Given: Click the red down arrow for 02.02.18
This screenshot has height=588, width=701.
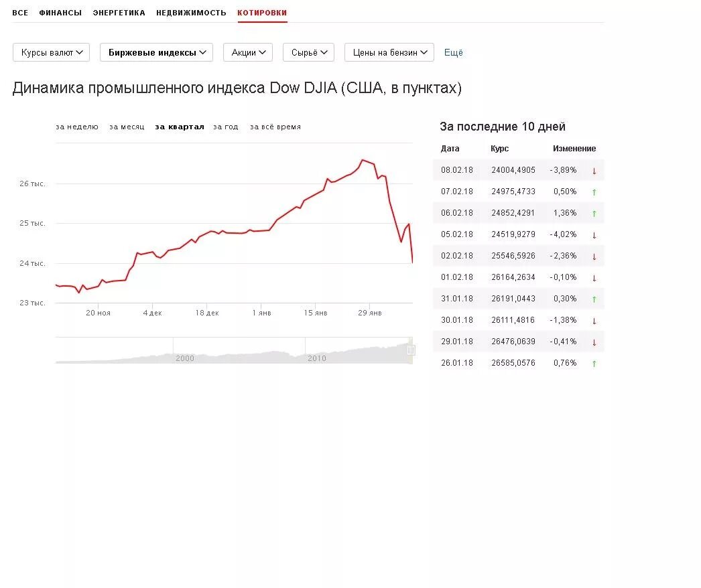Looking at the screenshot, I should click(594, 256).
